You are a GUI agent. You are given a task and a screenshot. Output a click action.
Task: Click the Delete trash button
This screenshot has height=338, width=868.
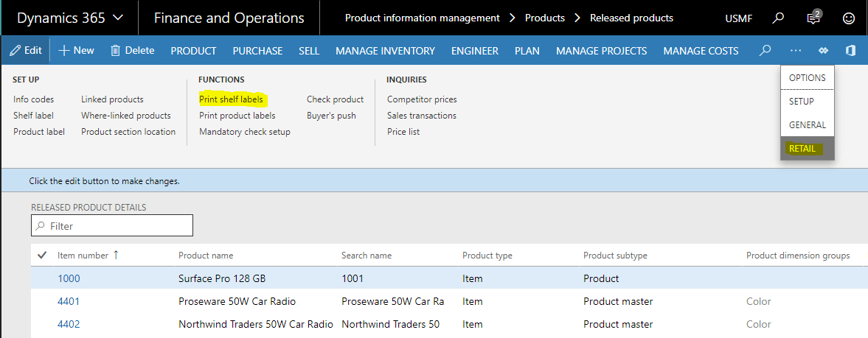click(x=133, y=51)
